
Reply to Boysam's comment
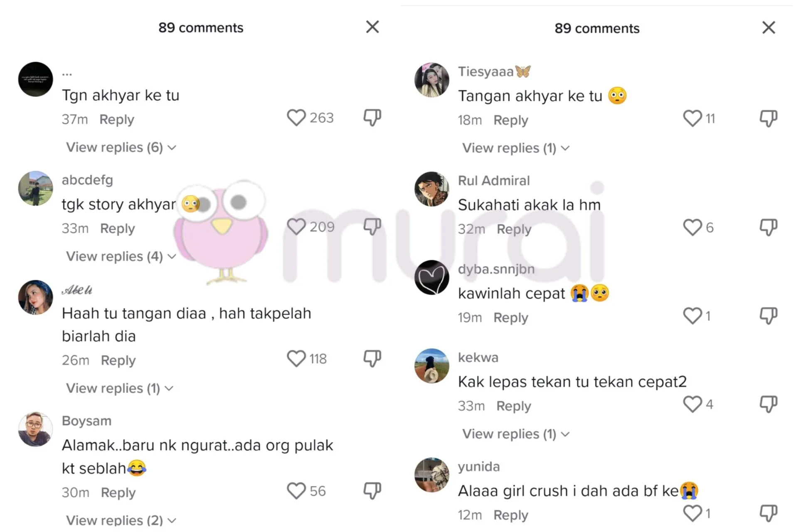(x=118, y=493)
